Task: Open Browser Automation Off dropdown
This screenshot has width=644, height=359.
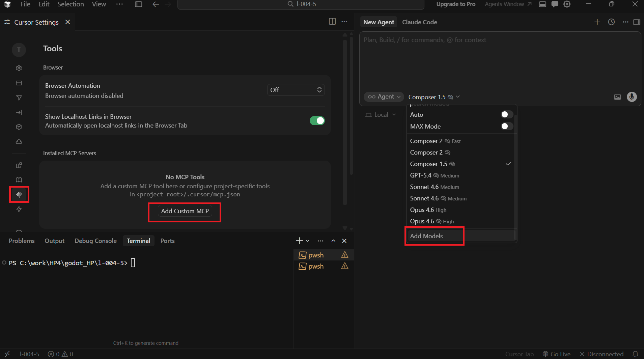Action: (x=296, y=90)
